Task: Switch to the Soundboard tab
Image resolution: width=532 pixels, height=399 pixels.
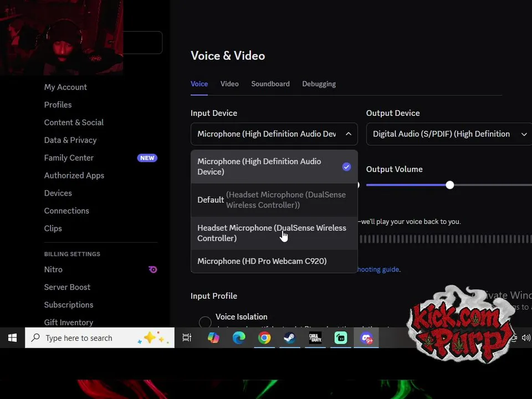Action: (270, 84)
